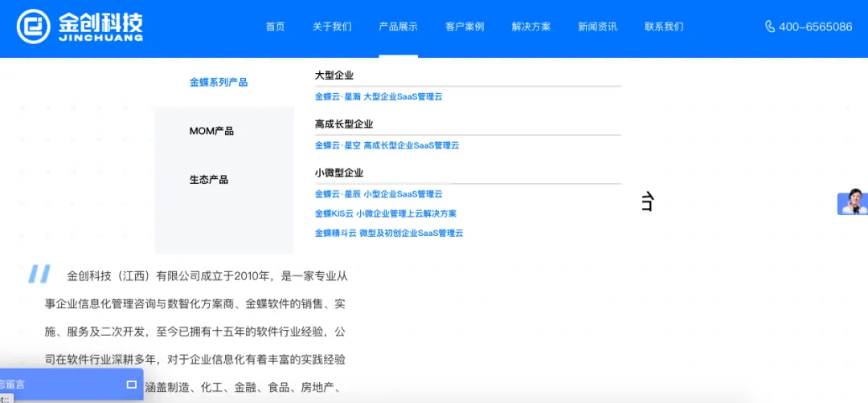The image size is (868, 403).
Task: Open 客户案例 navigation item
Action: (465, 26)
